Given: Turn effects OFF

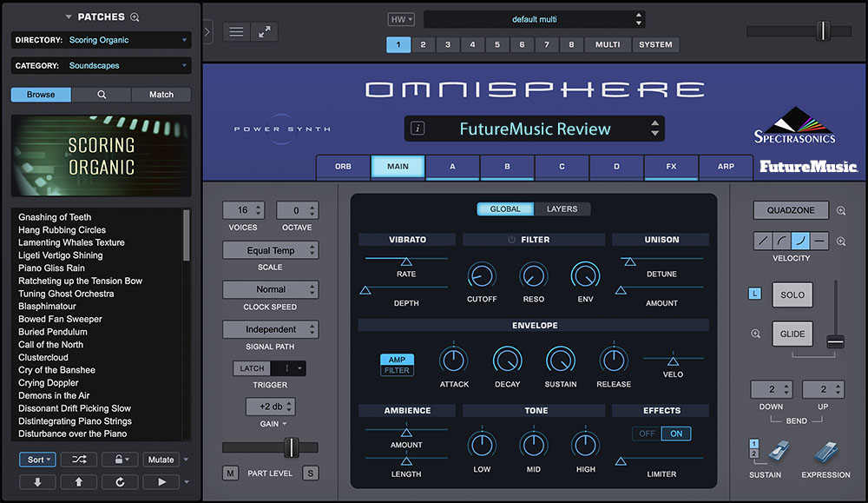Looking at the screenshot, I should coord(647,434).
